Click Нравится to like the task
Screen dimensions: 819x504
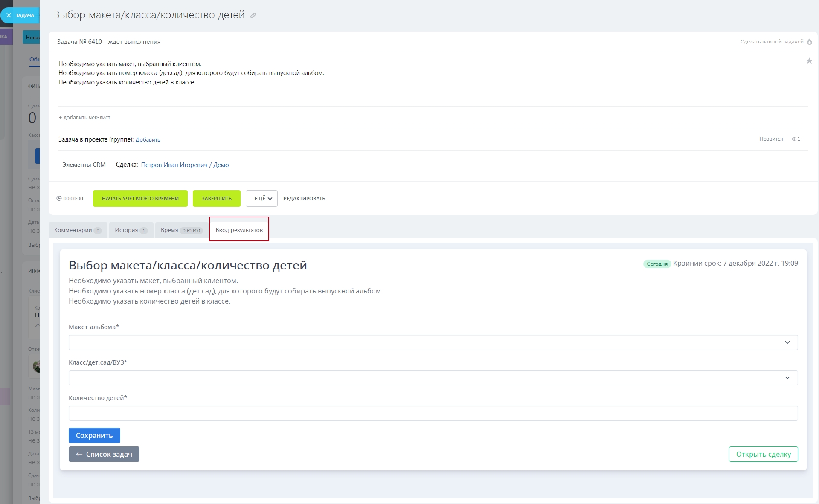tap(771, 139)
